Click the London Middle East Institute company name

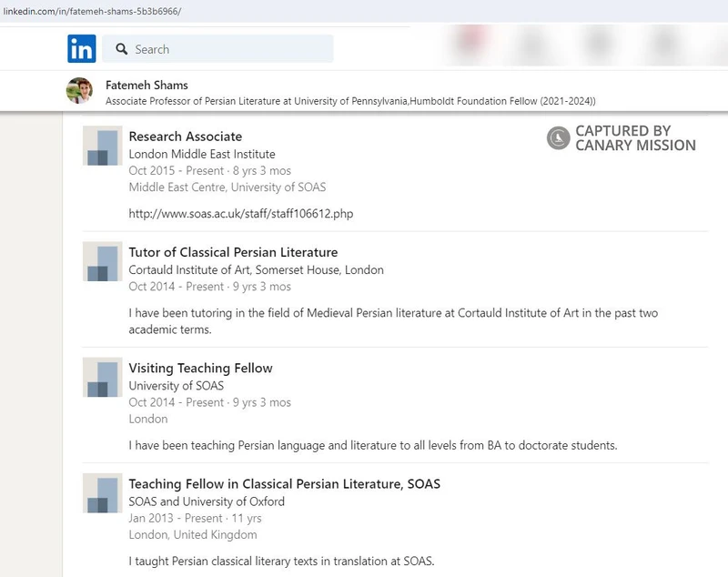[x=202, y=154]
